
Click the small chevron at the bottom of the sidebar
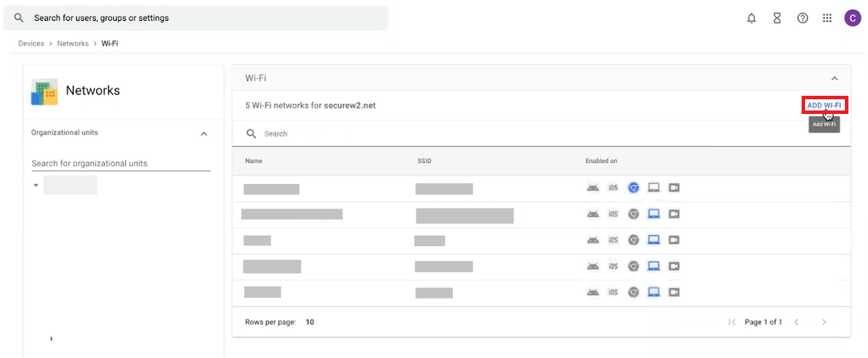tap(51, 339)
